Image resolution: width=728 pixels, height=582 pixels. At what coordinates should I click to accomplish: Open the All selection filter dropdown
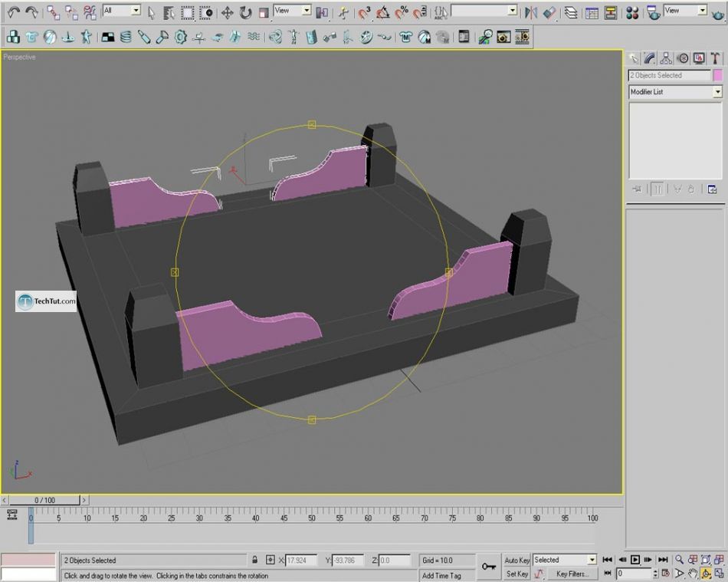[136, 10]
